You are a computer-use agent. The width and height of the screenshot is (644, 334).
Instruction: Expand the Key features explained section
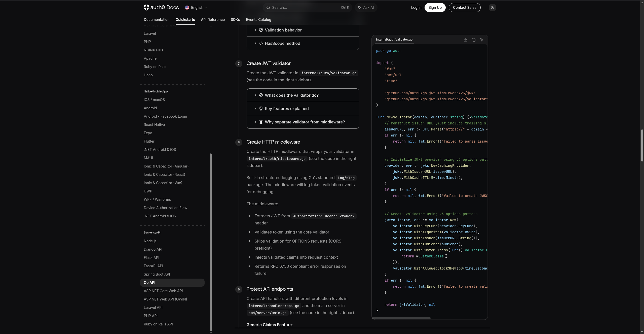(x=303, y=109)
